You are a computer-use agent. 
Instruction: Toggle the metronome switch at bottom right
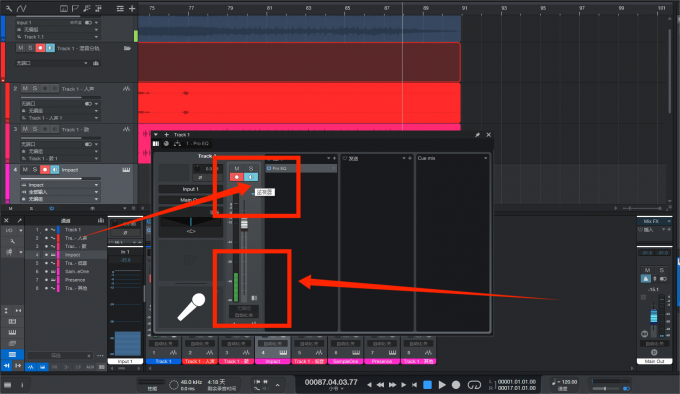click(x=626, y=388)
